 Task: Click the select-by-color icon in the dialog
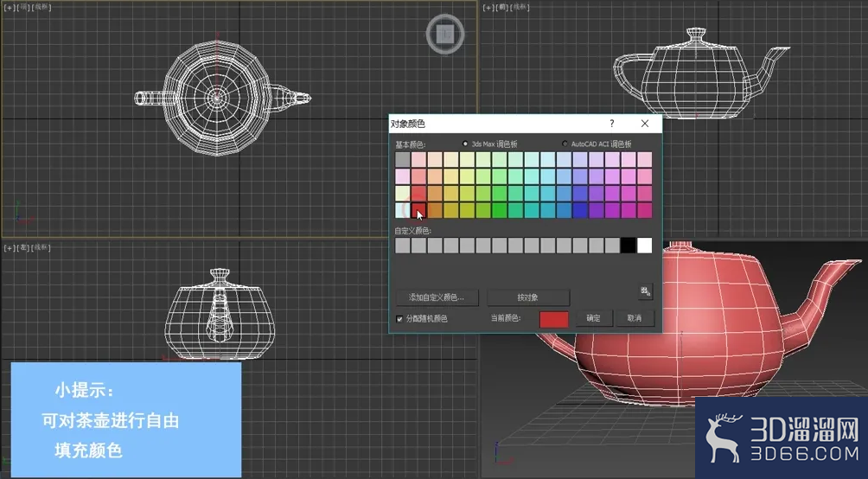pos(645,291)
